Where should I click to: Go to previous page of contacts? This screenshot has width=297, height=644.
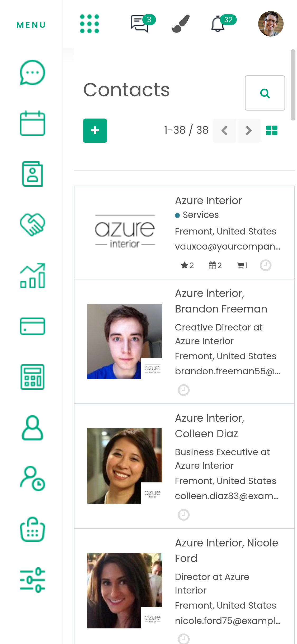224,131
